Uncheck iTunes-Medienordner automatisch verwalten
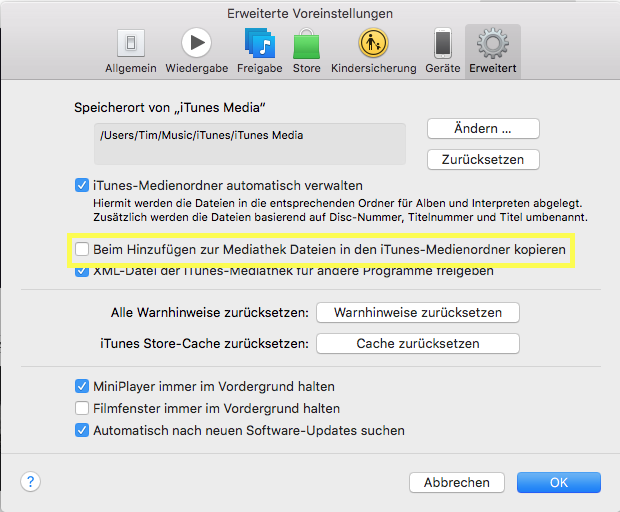The height and width of the screenshot is (512, 620). click(81, 185)
